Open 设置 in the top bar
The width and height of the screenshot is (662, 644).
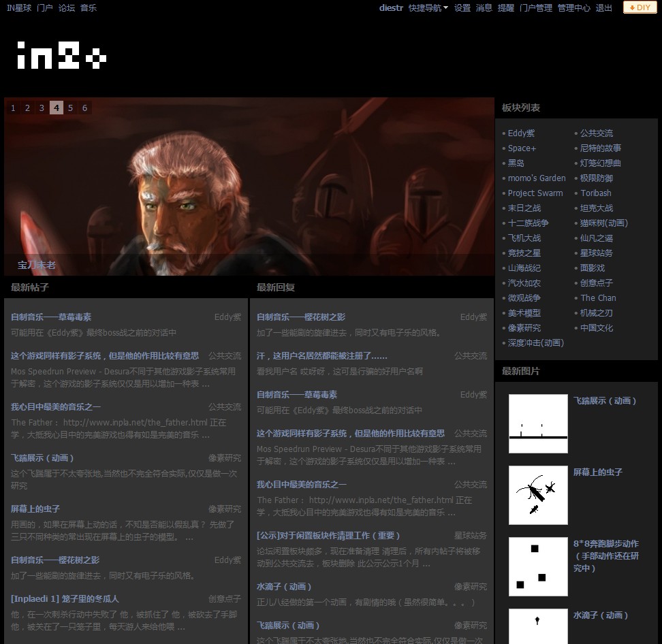coord(462,7)
